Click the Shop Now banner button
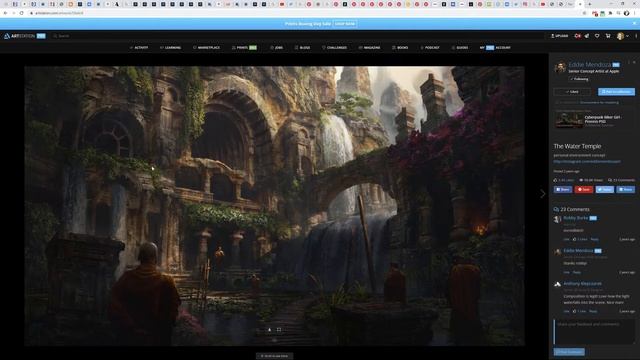Screen dimensions: 640x360 (x=345, y=24)
